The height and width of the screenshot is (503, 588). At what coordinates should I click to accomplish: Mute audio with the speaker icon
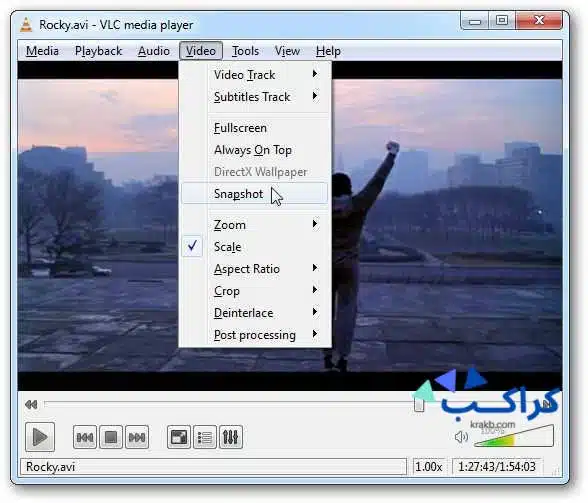click(x=461, y=437)
